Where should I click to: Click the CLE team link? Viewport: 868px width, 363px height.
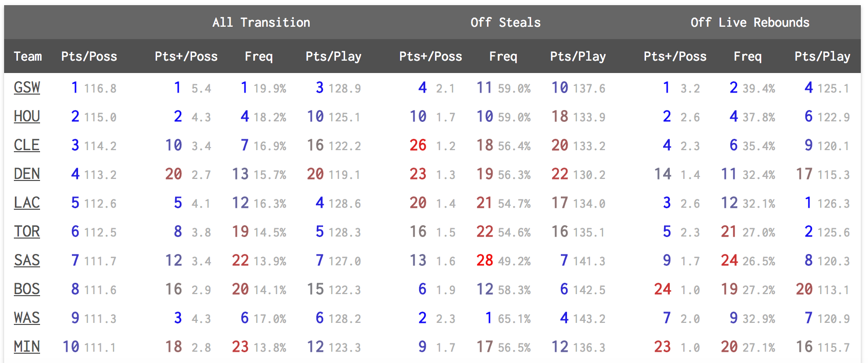coord(27,146)
